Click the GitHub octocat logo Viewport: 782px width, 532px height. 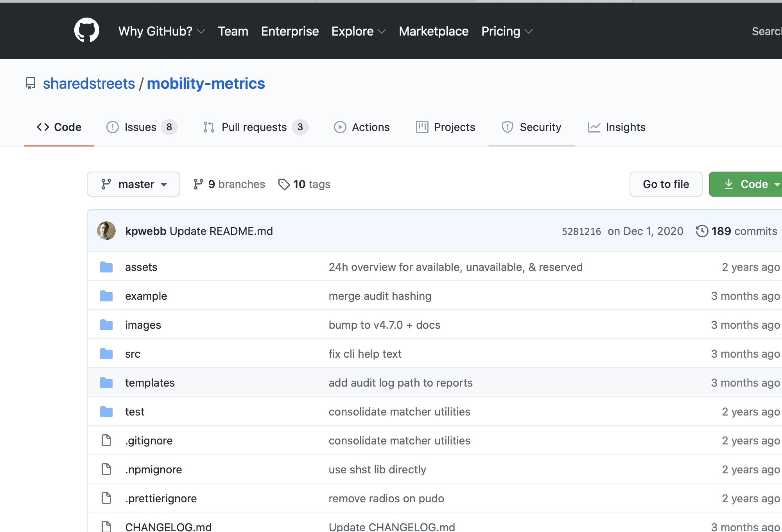click(87, 30)
